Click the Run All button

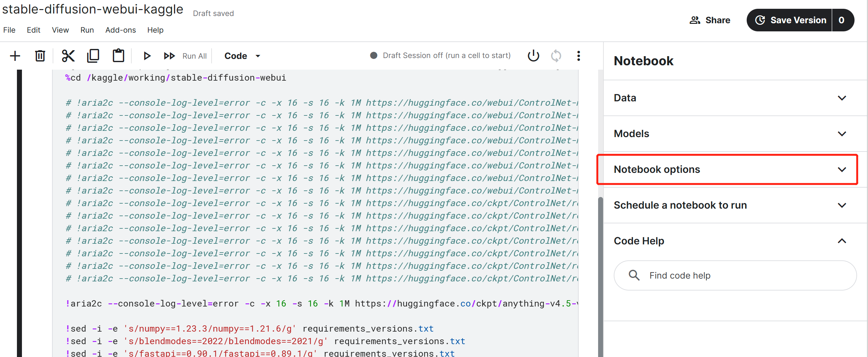pos(185,56)
